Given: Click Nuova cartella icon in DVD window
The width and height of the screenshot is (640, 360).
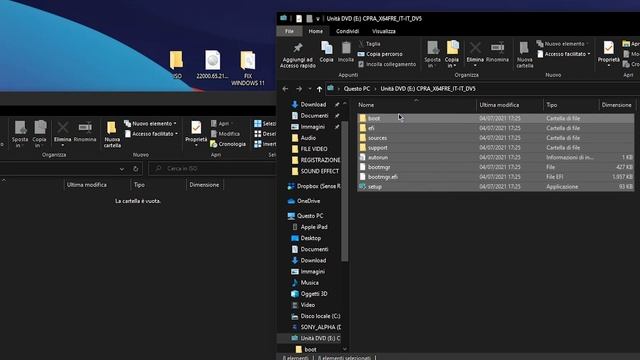Looking at the screenshot, I should pyautogui.click(x=524, y=48).
